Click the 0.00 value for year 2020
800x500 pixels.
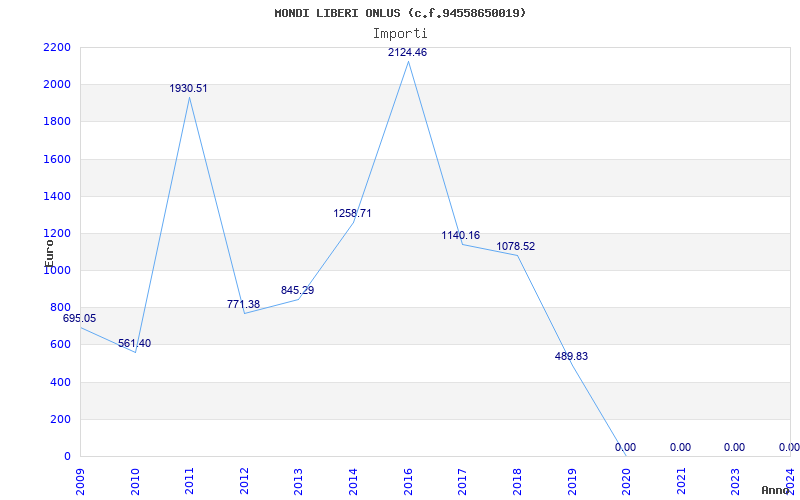[626, 448]
